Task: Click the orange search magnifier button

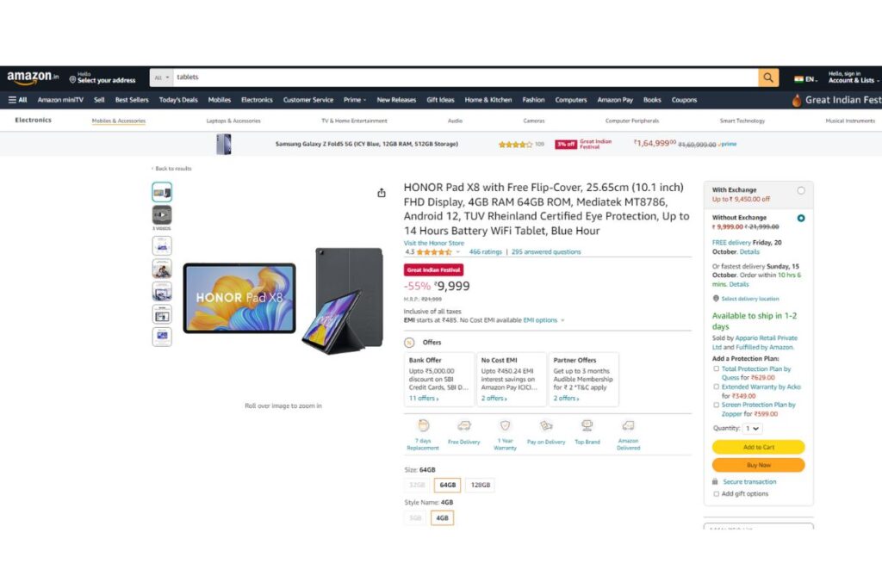Action: pyautogui.click(x=767, y=77)
